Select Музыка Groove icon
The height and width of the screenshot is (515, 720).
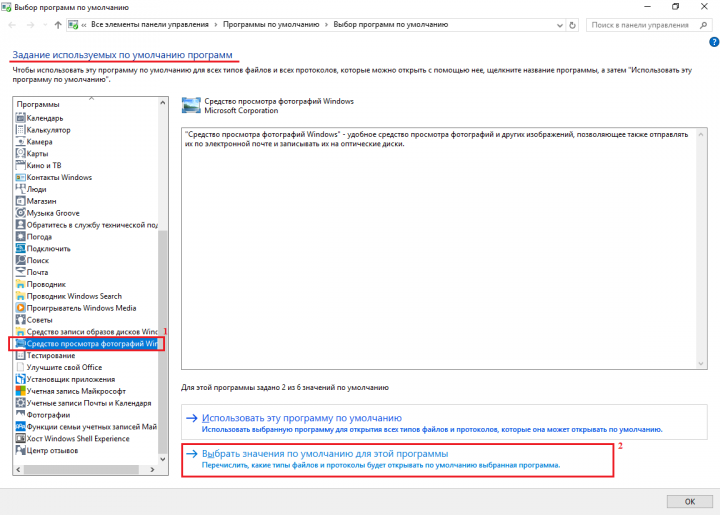pyautogui.click(x=20, y=213)
